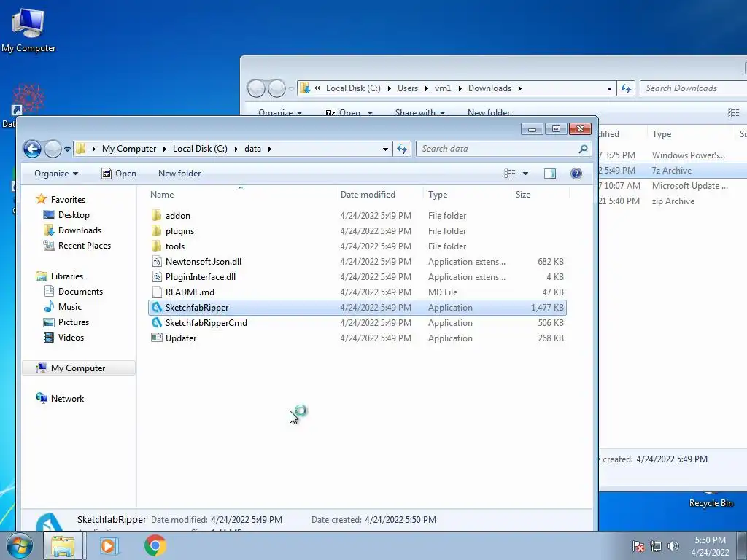
Task: Click the Windows Explorer taskbar icon
Action: 63,545
